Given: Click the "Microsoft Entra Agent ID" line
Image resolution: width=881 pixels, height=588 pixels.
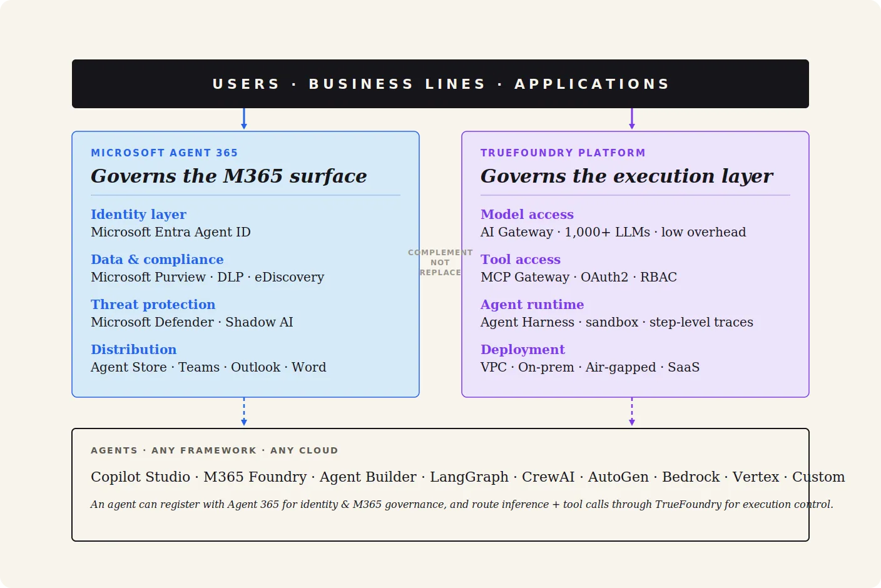Looking at the screenshot, I should 171,232.
